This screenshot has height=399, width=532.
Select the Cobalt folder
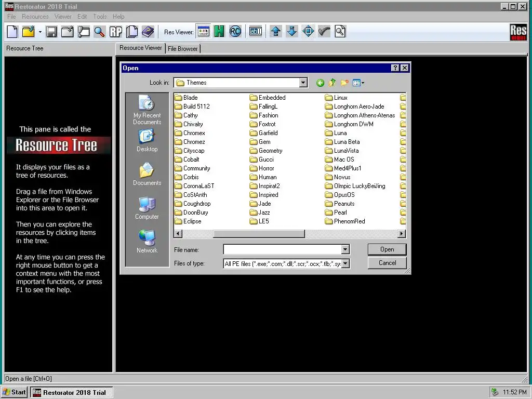tap(187, 159)
